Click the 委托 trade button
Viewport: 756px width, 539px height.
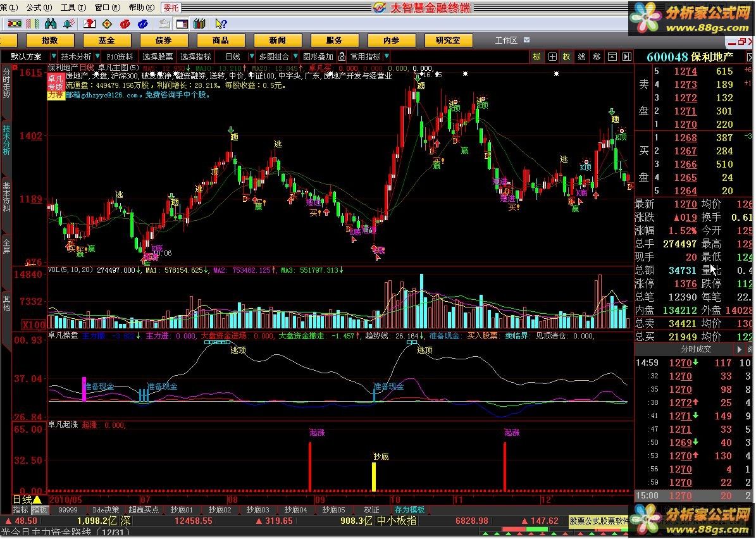point(171,8)
